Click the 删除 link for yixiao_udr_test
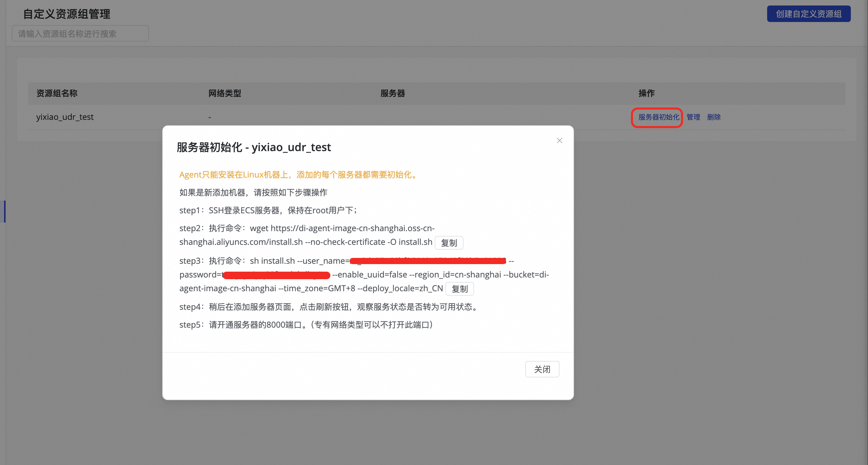868x465 pixels. [714, 117]
